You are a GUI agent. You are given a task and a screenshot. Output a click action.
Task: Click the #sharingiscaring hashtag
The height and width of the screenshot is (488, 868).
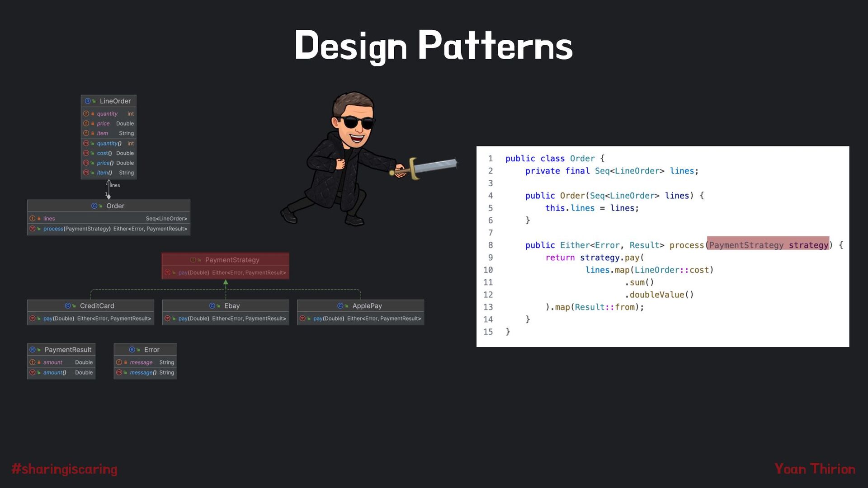[x=64, y=469]
